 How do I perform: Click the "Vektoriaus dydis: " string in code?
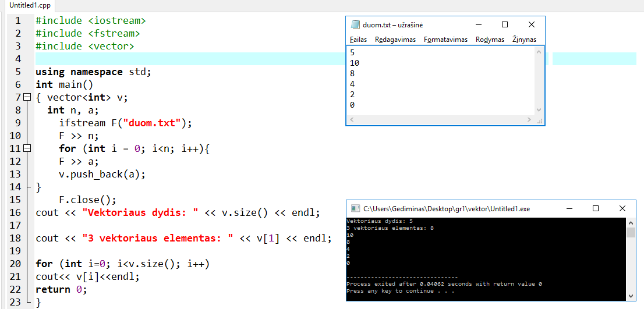(140, 212)
